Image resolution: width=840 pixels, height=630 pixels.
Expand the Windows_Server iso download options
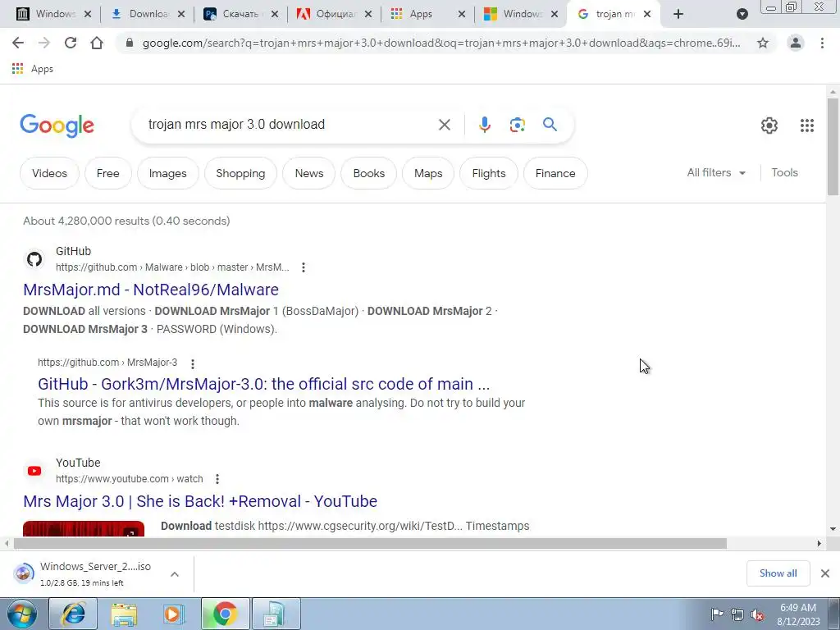point(175,574)
